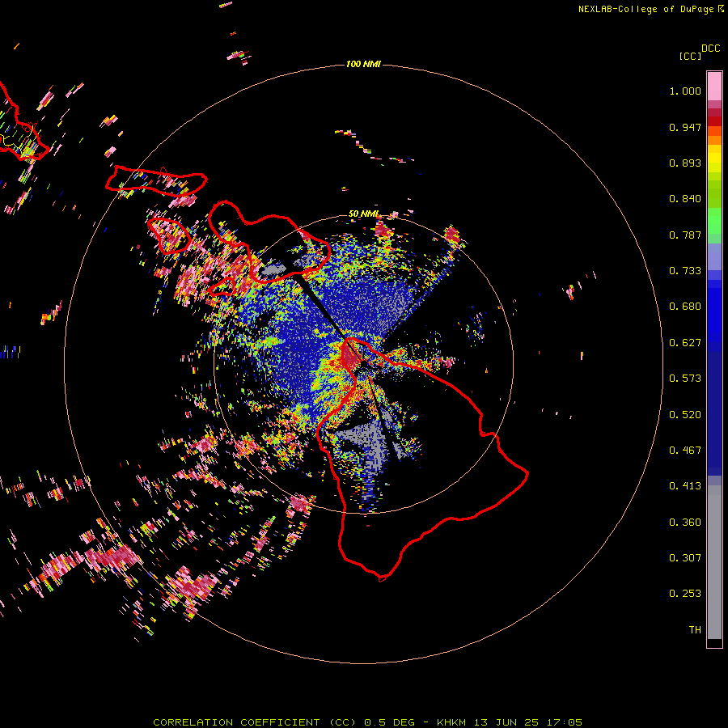Click the 0.520 scale value
This screenshot has width=728, height=728.
click(x=685, y=415)
